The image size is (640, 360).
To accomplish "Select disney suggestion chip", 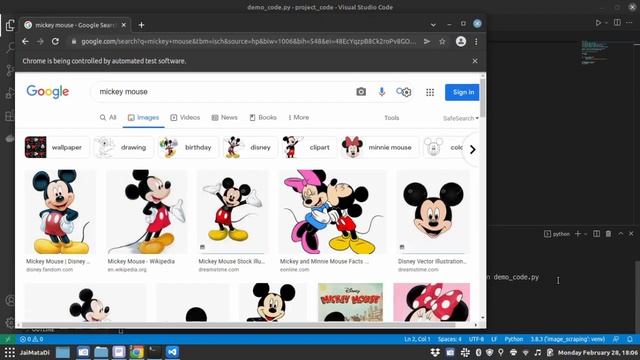I will coord(250,147).
